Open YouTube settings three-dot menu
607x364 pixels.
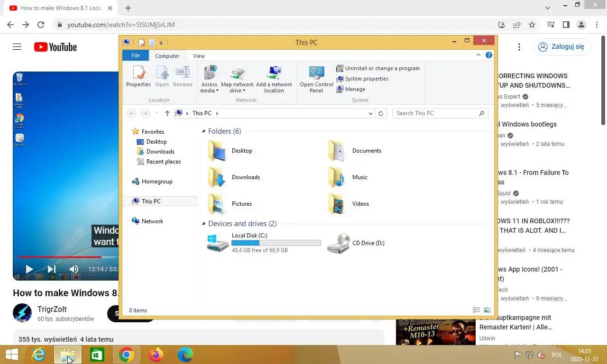519,47
